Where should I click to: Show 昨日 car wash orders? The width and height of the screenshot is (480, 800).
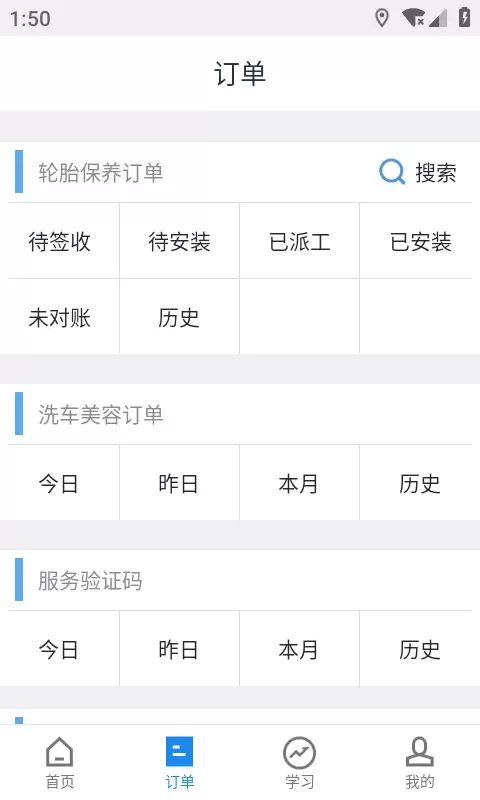[180, 483]
